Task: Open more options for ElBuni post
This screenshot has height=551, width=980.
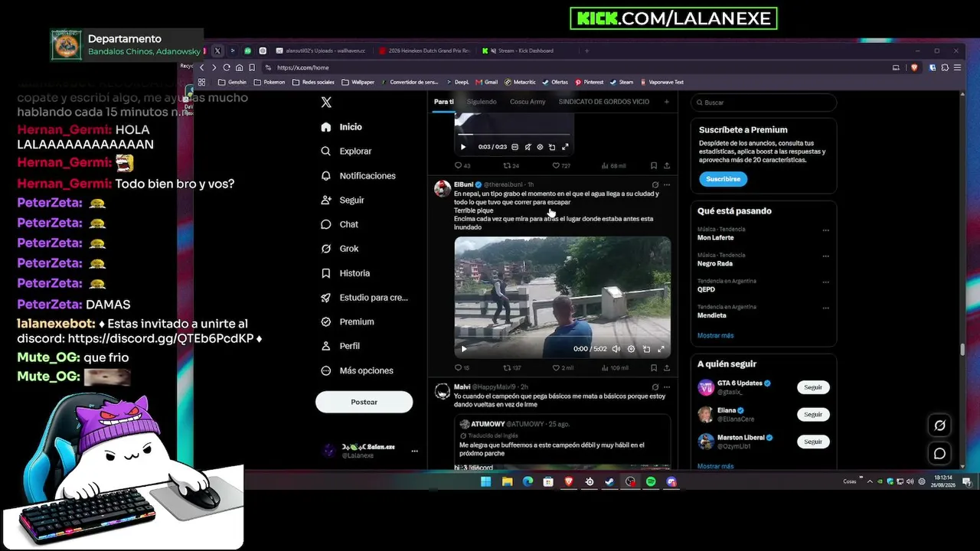Action: [x=667, y=184]
